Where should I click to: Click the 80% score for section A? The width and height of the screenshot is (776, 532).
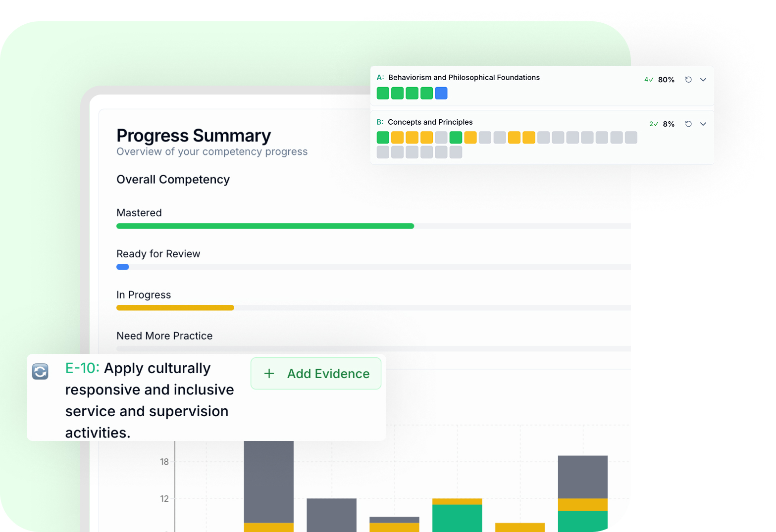point(666,79)
